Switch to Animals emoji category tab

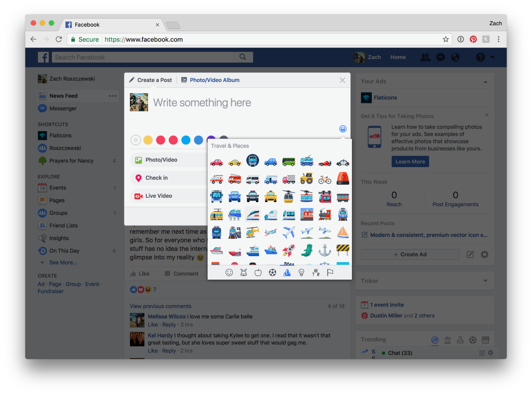pyautogui.click(x=244, y=272)
